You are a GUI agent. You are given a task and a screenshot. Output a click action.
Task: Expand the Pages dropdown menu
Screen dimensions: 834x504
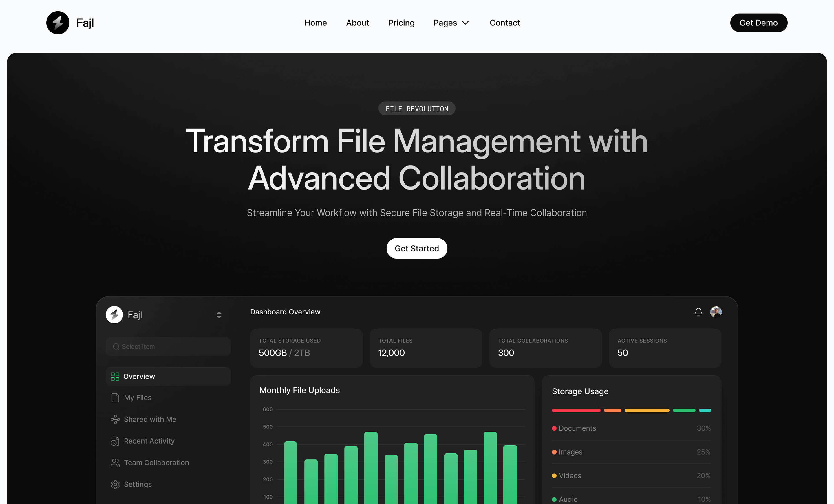coord(451,23)
